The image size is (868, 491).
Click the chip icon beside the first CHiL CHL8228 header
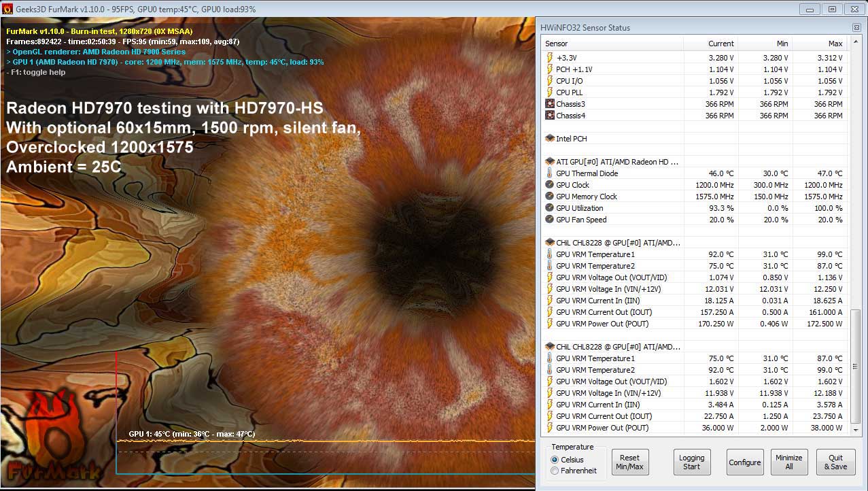click(550, 243)
